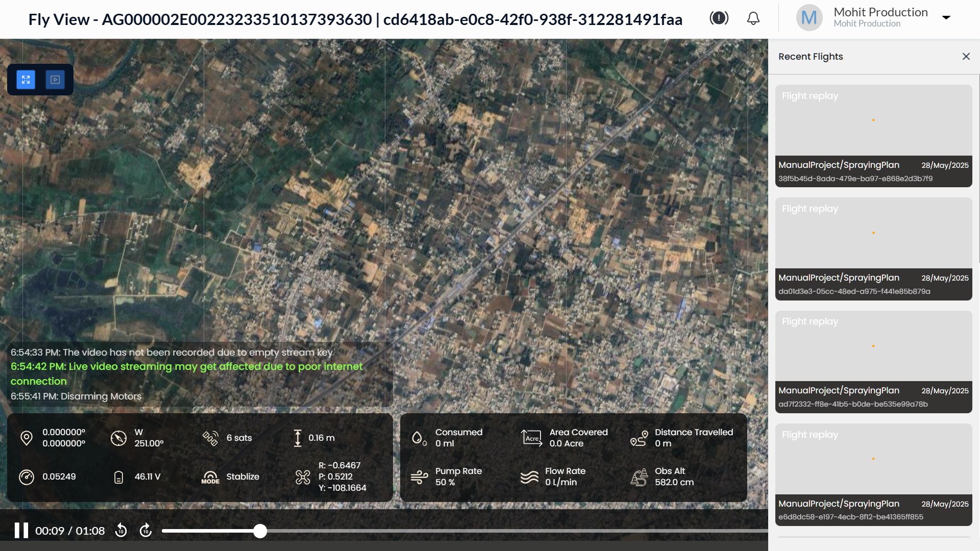The image size is (980, 551).
Task: Expand the Mohit Production account dropdown
Action: [x=946, y=17]
